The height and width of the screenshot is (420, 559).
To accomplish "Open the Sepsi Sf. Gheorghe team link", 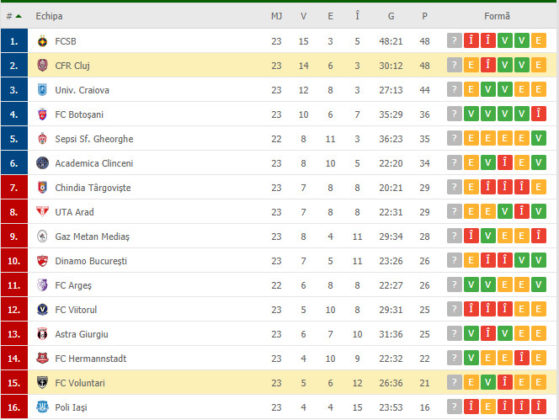I will click(x=94, y=139).
